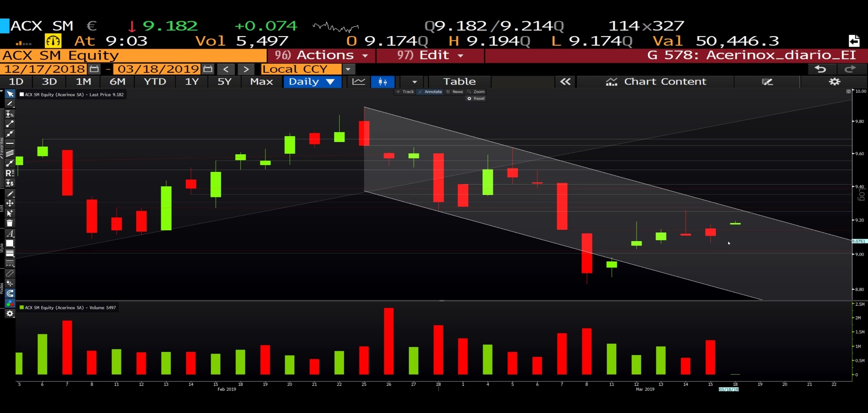
Task: Step to next date range
Action: point(246,69)
